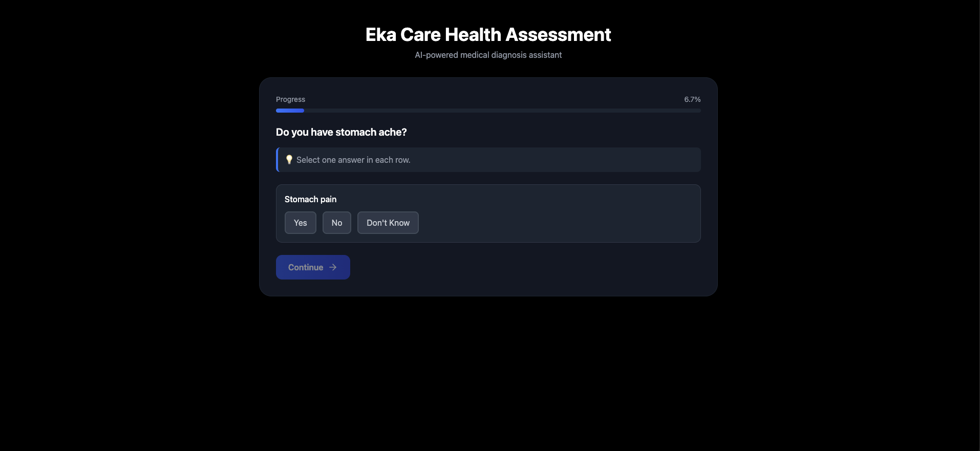Viewport: 980px width, 451px height.
Task: Click empty space within Stomach pain row card
Action: tap(558, 223)
